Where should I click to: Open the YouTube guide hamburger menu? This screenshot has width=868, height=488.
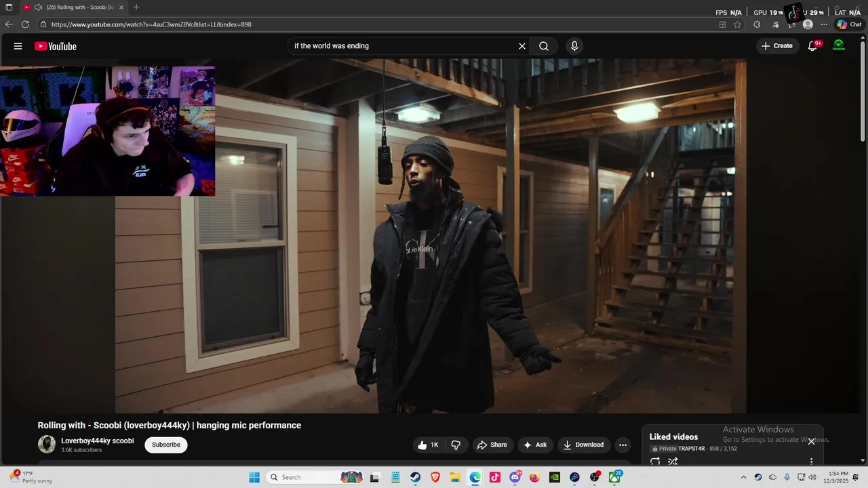click(x=18, y=46)
